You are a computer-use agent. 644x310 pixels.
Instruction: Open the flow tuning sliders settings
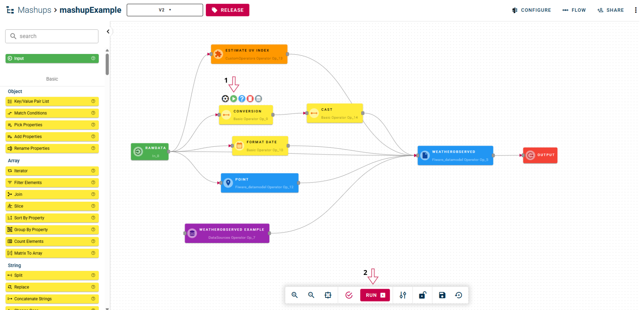click(403, 295)
